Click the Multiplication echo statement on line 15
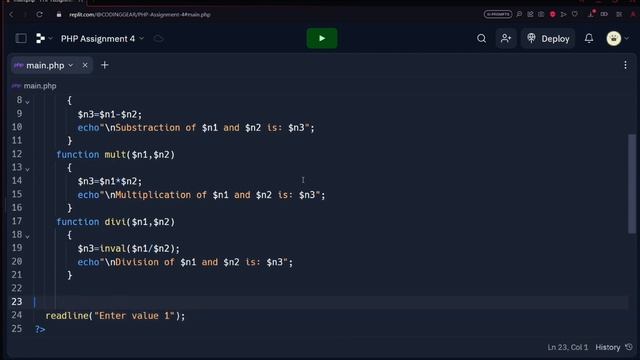 click(202, 195)
